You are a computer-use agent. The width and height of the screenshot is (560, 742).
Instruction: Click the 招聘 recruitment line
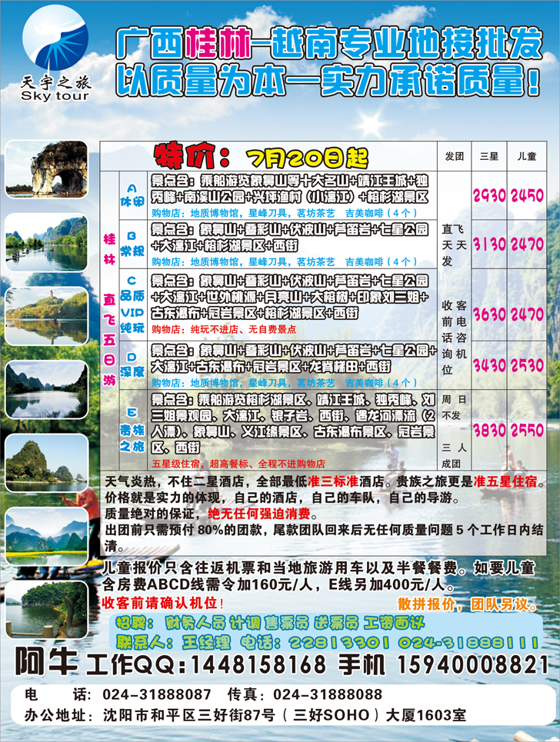[x=270, y=623]
